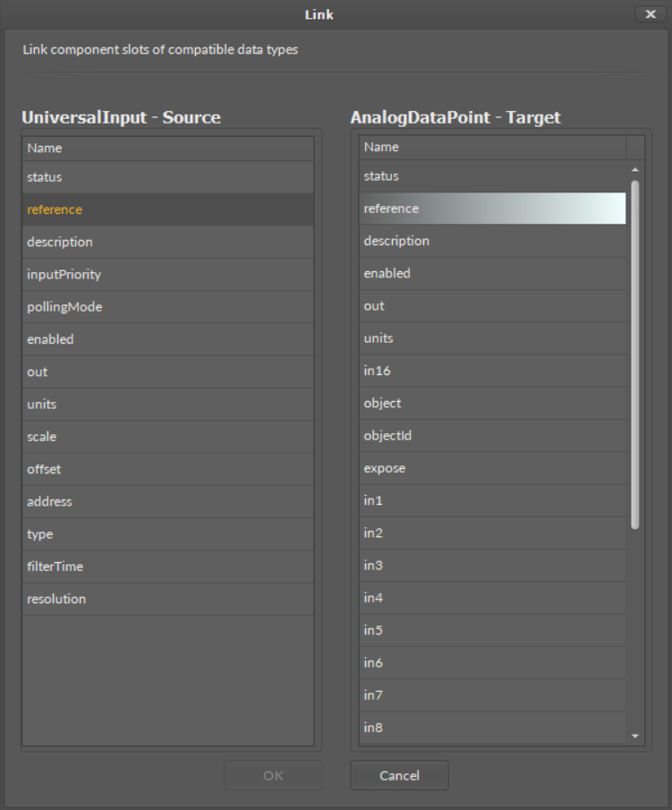Click the Name column header in target list

pyautogui.click(x=492, y=147)
